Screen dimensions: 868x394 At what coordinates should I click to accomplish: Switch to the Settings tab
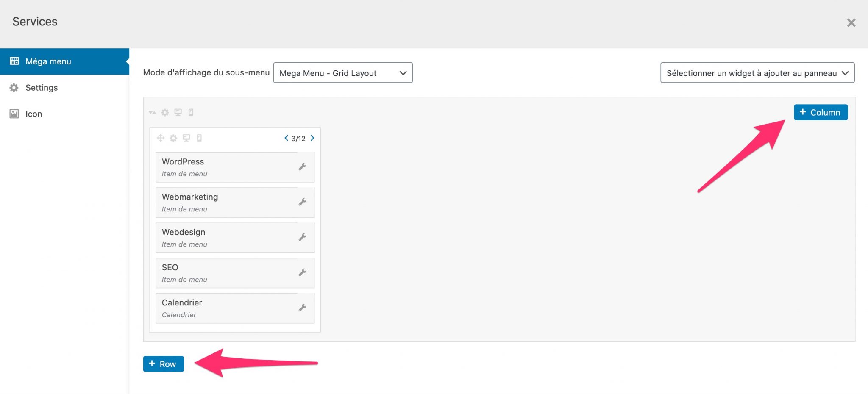click(42, 88)
